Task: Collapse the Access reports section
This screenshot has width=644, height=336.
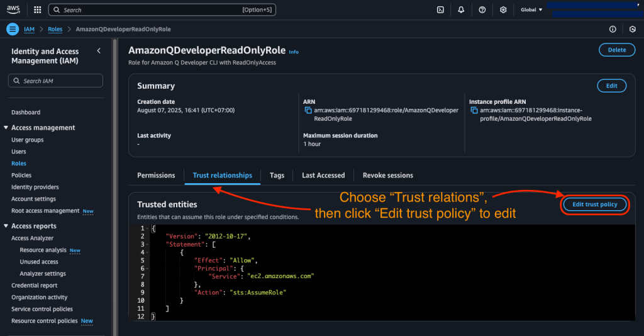Action: [6, 226]
